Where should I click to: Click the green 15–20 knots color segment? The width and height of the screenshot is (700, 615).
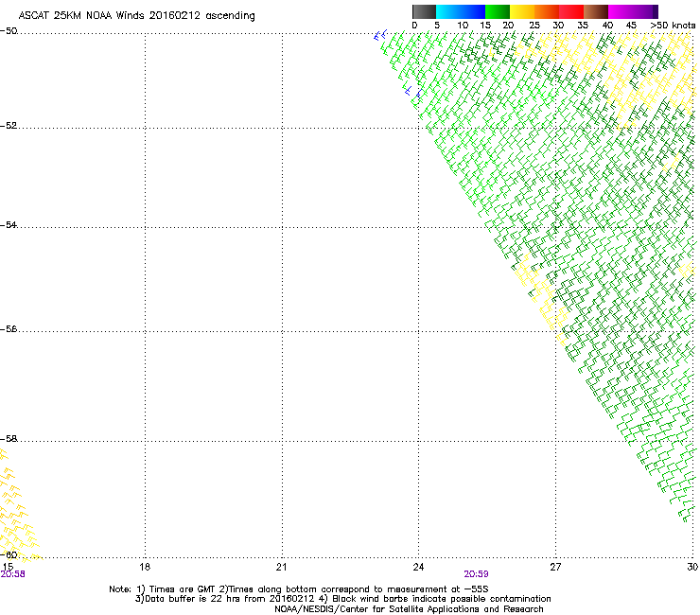click(x=498, y=11)
